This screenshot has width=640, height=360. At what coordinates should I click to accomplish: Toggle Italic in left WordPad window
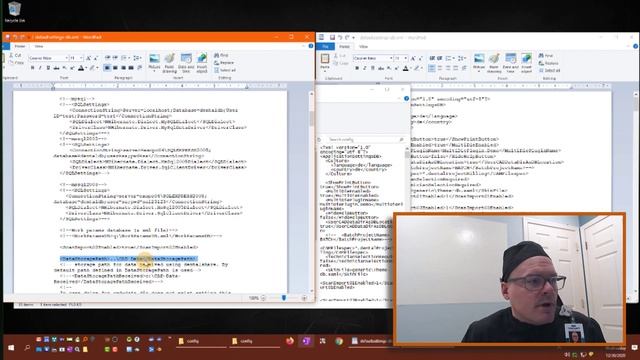(x=40, y=68)
